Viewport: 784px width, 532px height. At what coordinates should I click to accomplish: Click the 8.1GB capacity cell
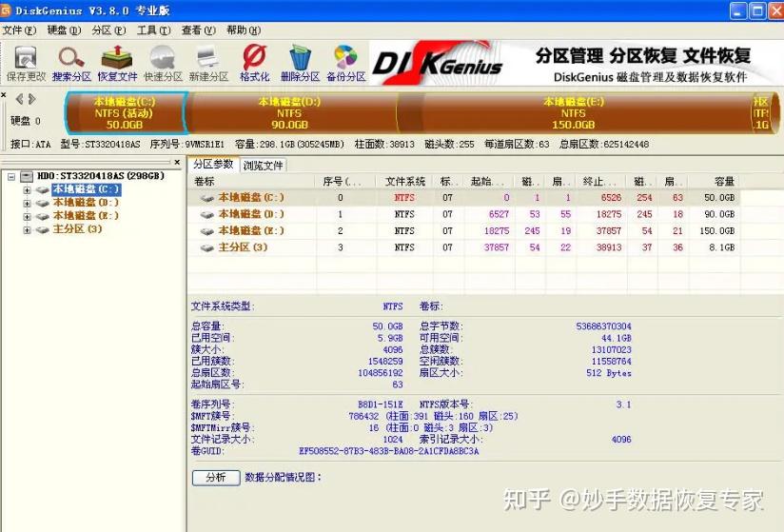tap(721, 247)
